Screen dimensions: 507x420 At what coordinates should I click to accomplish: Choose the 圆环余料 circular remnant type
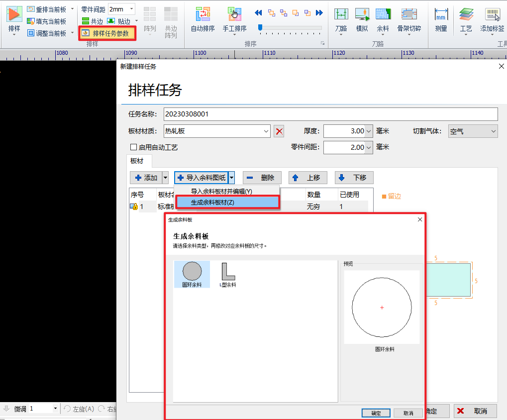coord(192,274)
